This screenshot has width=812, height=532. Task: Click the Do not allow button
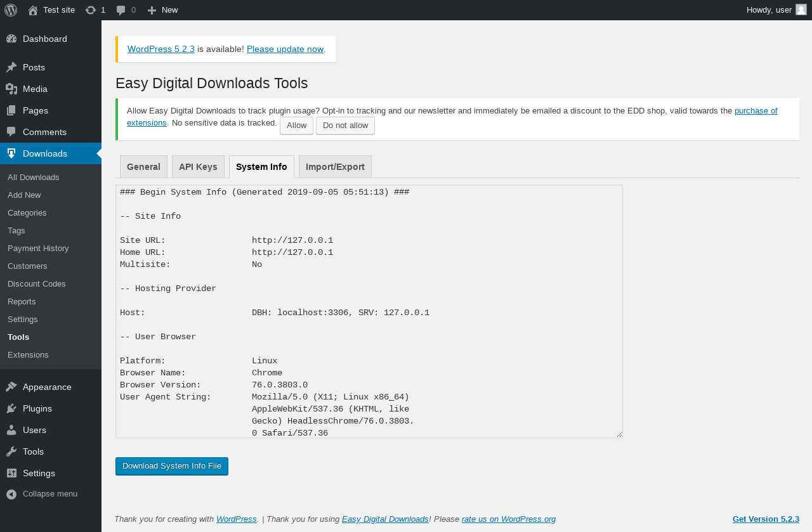345,126
